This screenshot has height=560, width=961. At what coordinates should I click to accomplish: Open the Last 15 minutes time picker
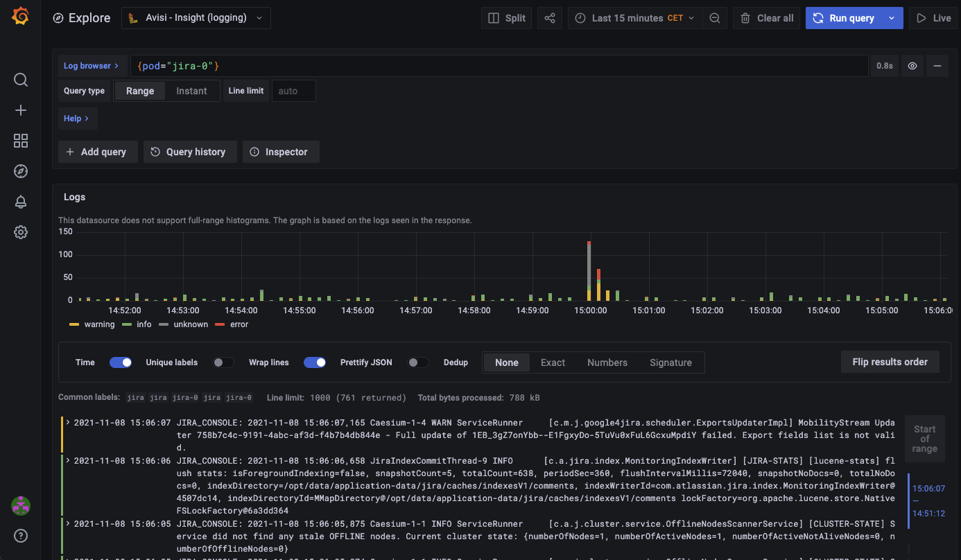pyautogui.click(x=634, y=18)
